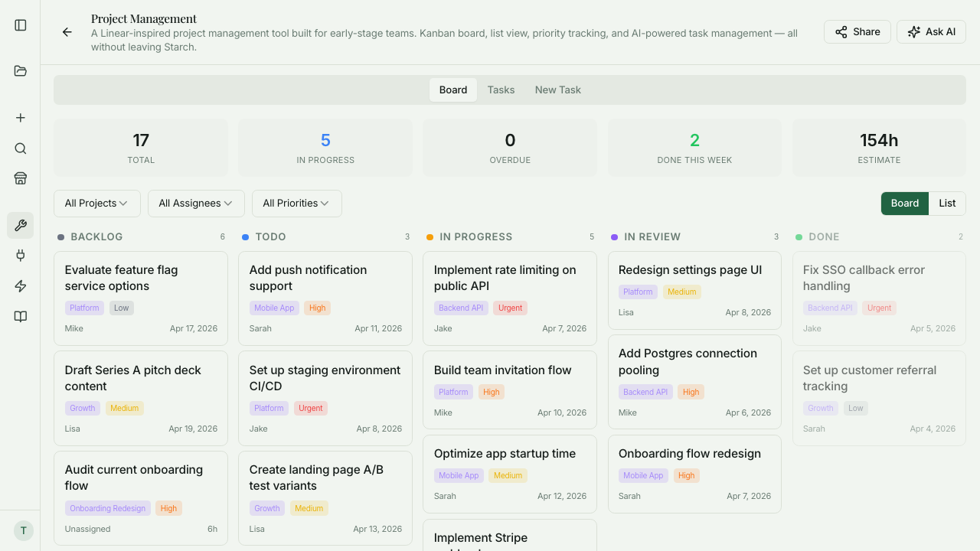980x551 pixels.
Task: Open search using the magnifier icon
Action: click(x=20, y=148)
